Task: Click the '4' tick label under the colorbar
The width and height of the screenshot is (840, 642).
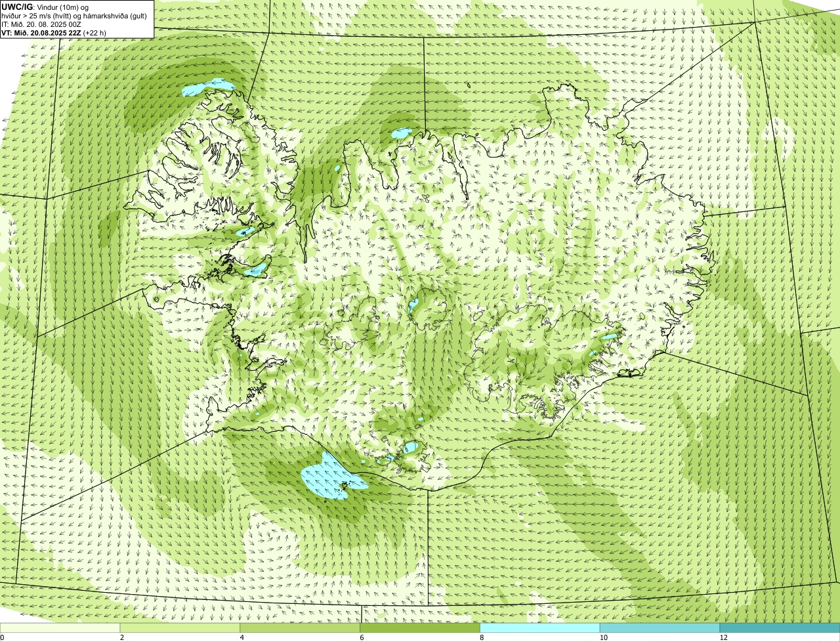Action: click(242, 637)
